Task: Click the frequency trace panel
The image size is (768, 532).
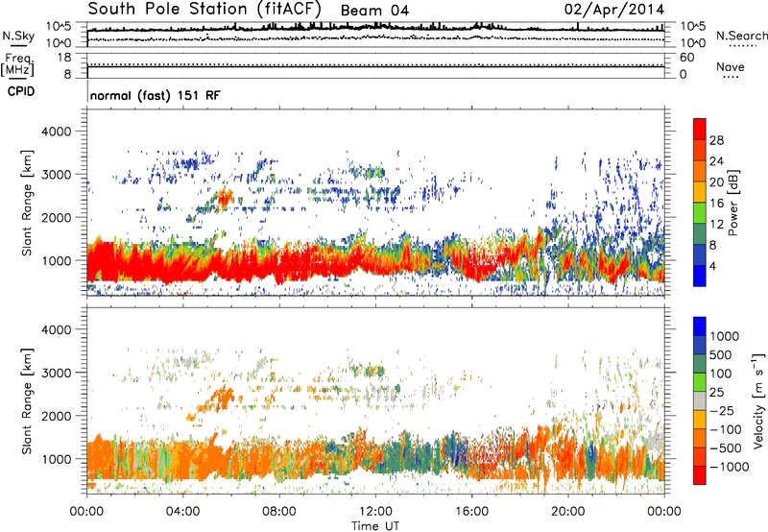Action: [x=375, y=65]
